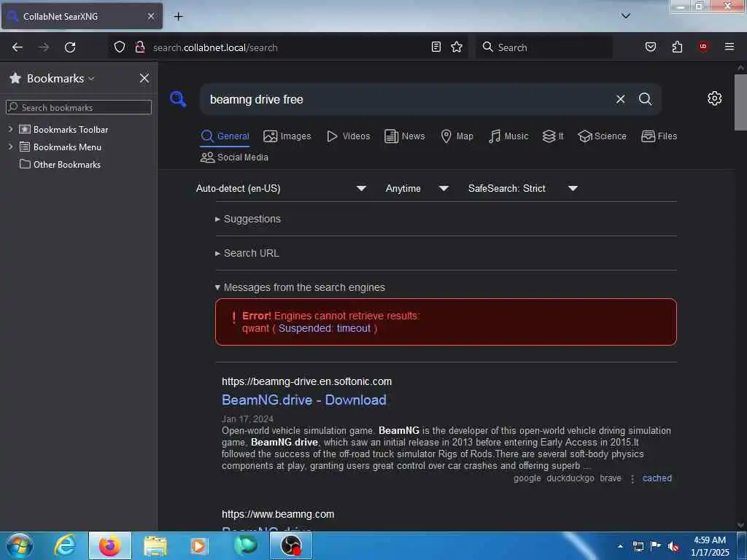Screen dimensions: 747x560
Task: Click the Search bookmarks field
Action: pos(79,107)
